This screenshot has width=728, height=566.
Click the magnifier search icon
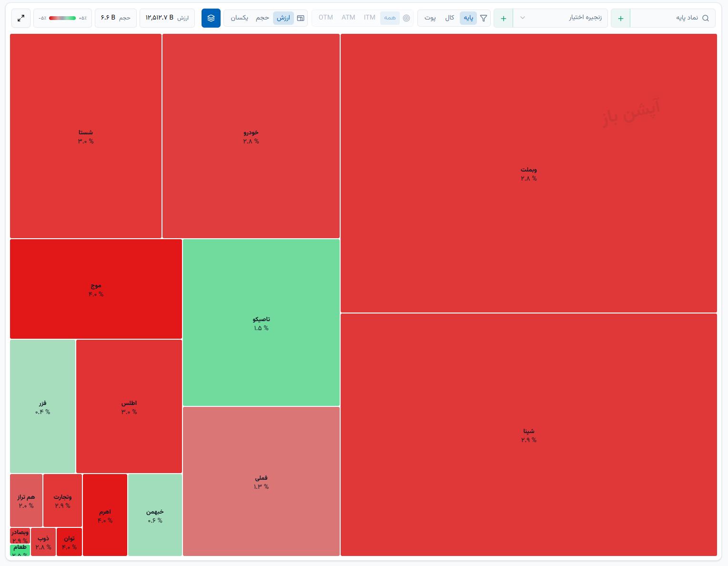tap(706, 18)
